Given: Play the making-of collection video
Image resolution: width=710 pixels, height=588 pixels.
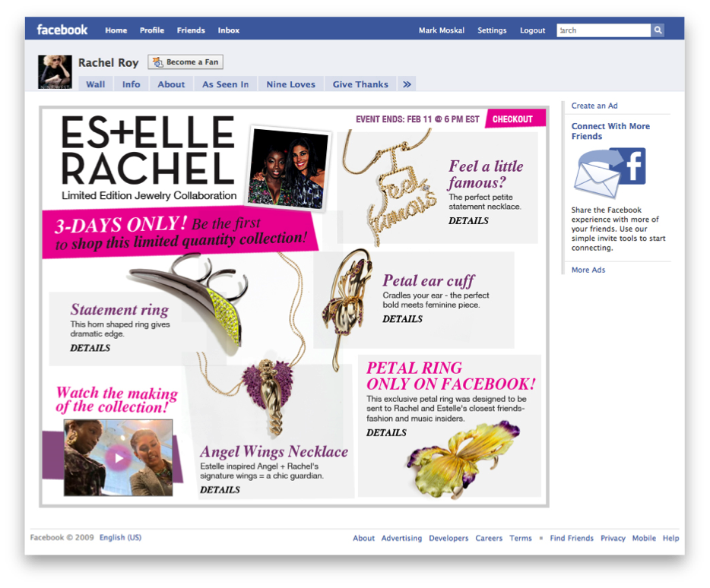Looking at the screenshot, I should 118,457.
